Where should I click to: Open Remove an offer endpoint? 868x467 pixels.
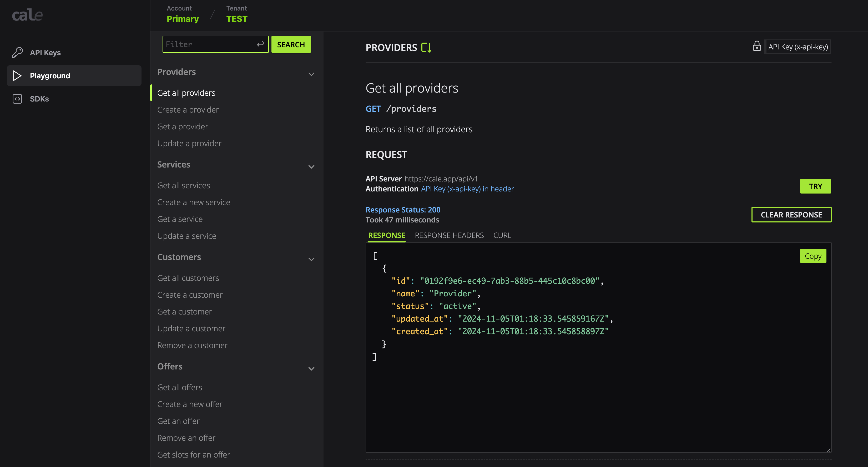coord(186,438)
